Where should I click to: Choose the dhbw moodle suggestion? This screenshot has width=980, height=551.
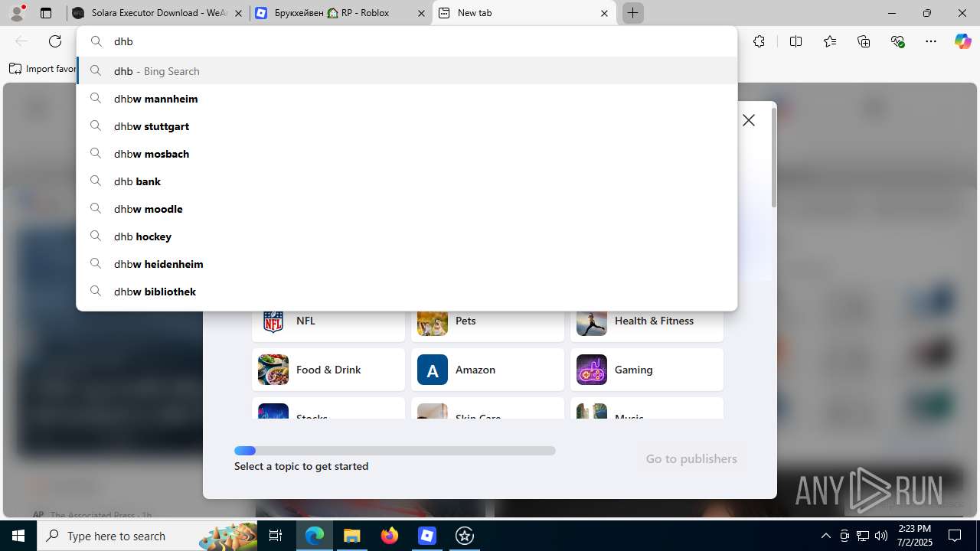(x=407, y=209)
